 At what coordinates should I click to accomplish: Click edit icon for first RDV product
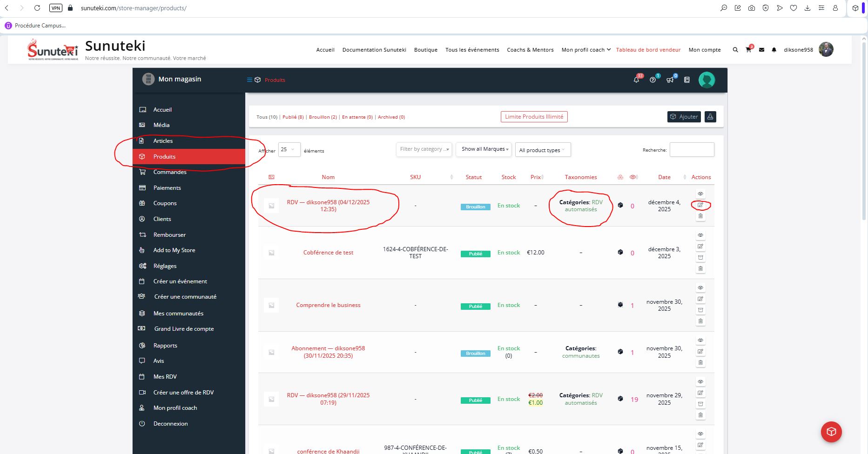pyautogui.click(x=700, y=205)
